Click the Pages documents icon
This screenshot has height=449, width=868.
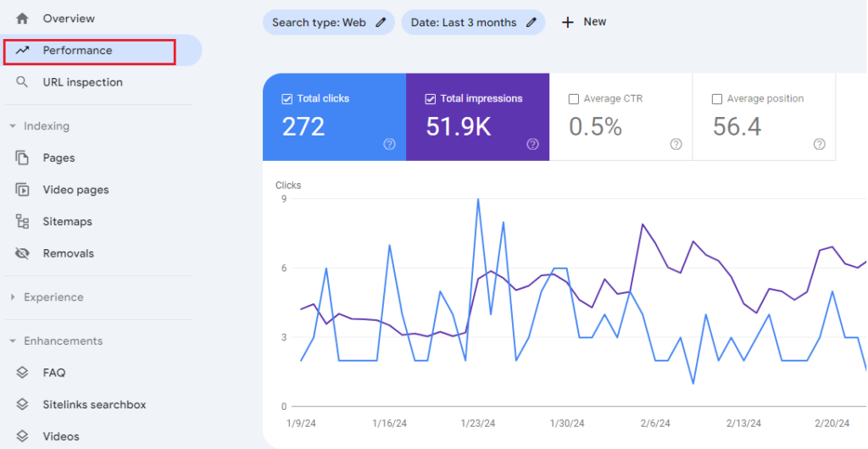22,158
